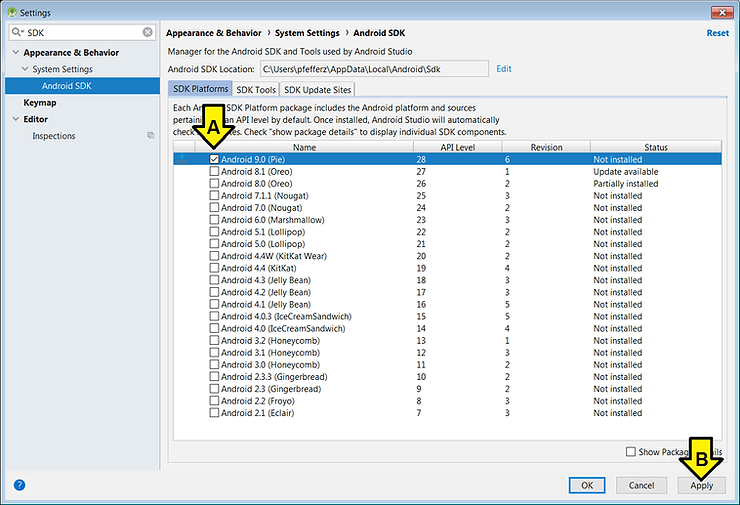
Task: Open the SDK Update Sites tab
Action: point(318,90)
